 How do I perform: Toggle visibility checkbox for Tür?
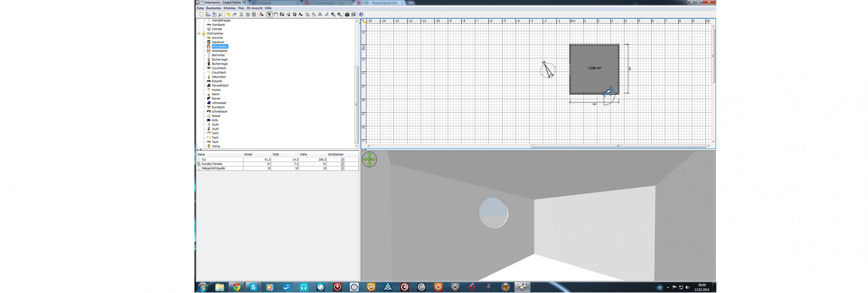[343, 159]
